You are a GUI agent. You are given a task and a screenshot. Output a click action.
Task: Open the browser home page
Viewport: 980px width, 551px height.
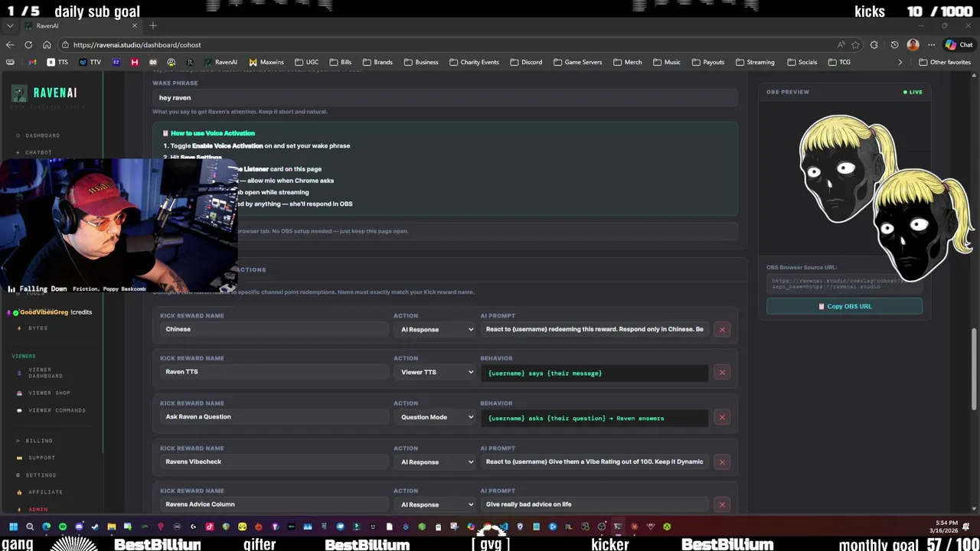click(47, 45)
